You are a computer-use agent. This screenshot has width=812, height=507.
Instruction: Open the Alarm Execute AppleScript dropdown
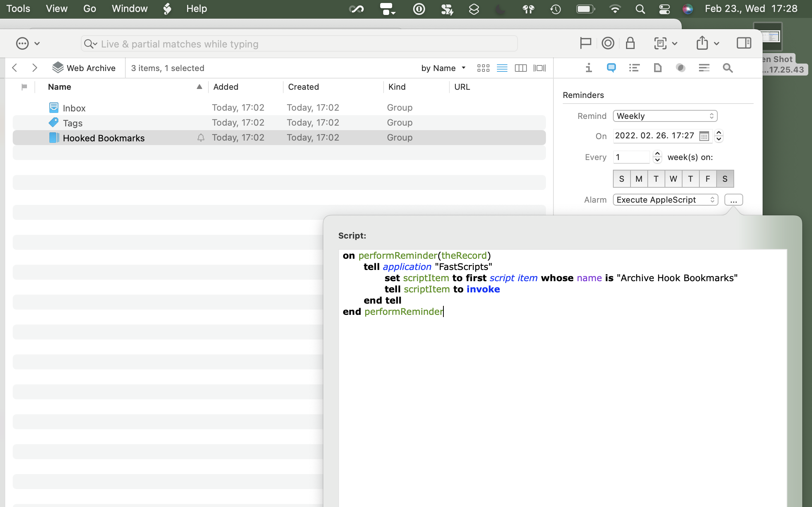(665, 200)
